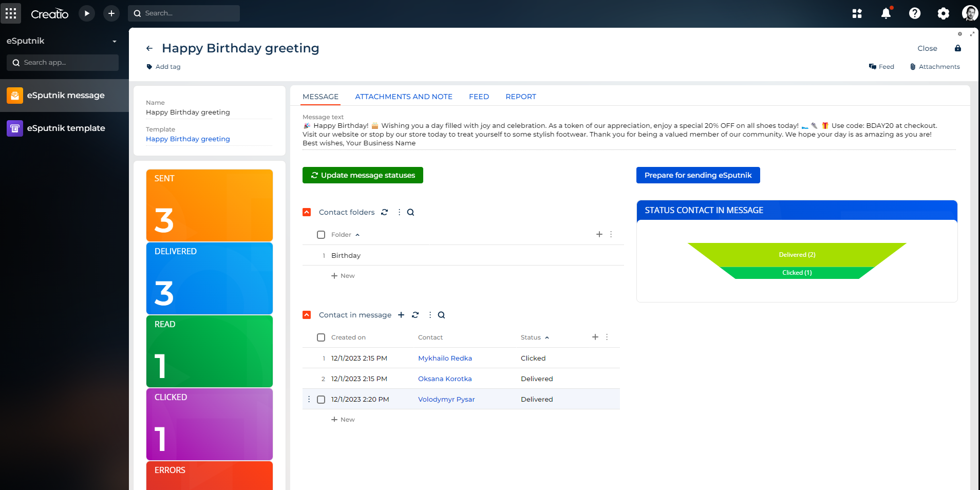Click the run process play button

click(x=87, y=13)
